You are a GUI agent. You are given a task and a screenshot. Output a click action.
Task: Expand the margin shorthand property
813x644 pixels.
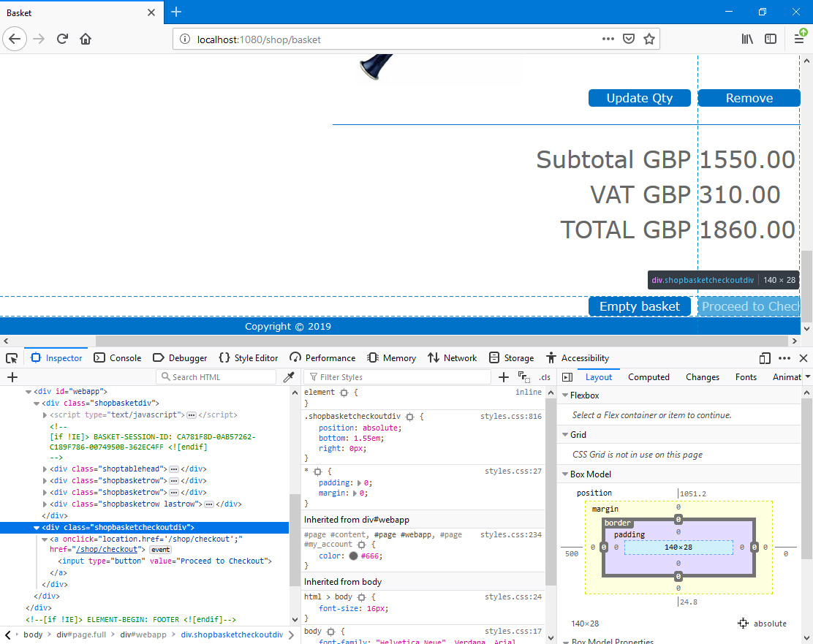355,493
